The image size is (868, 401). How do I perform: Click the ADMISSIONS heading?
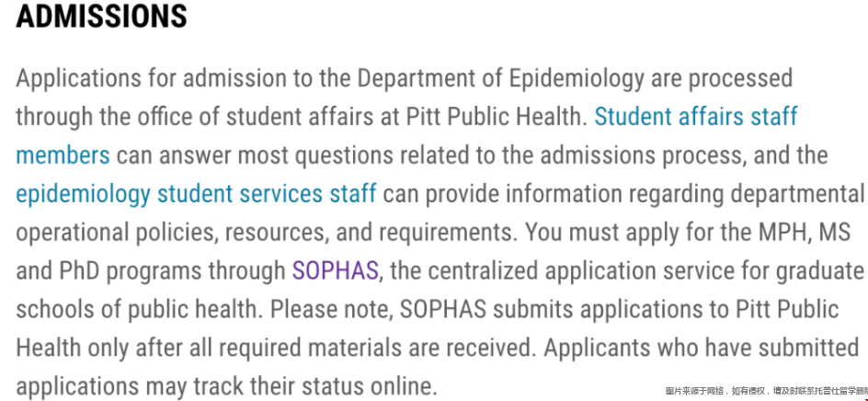[x=101, y=16]
